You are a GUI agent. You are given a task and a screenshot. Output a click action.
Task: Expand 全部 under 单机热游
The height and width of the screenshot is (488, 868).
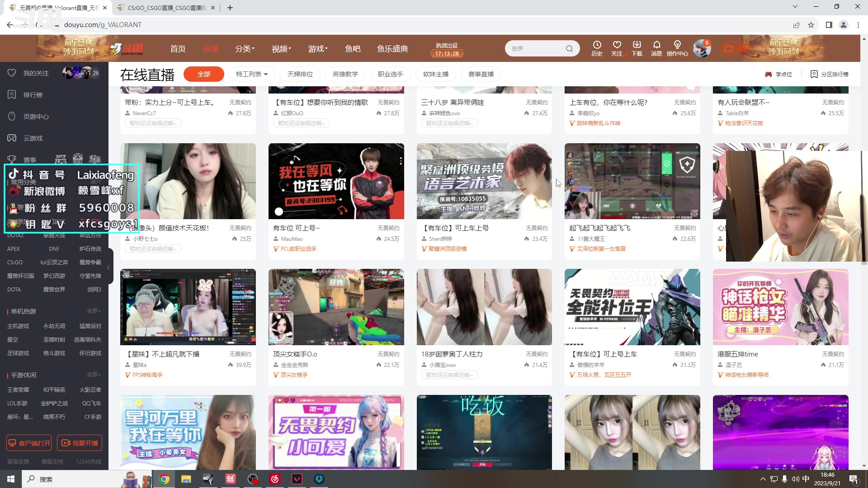(94, 311)
